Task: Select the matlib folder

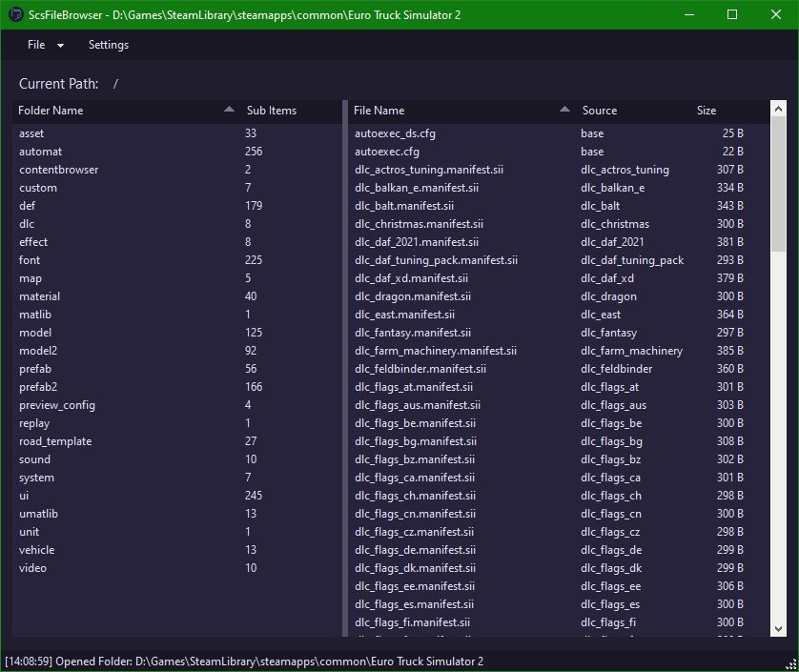Action: tap(177, 315)
